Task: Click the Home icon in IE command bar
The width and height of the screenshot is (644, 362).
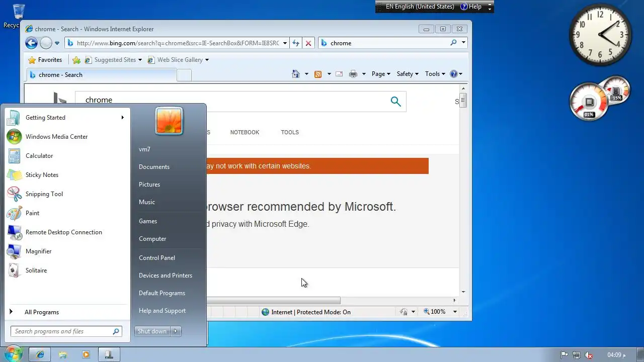Action: [x=296, y=74]
